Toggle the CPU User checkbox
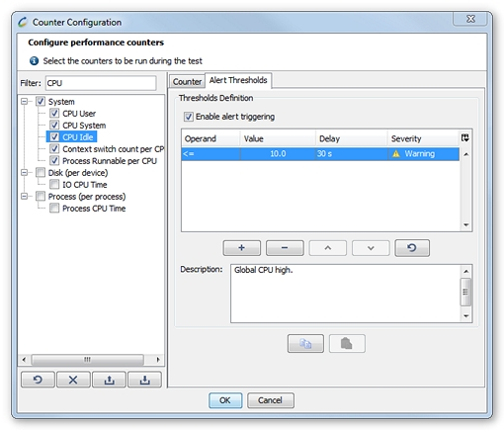Image resolution: width=504 pixels, height=430 pixels. tap(54, 114)
